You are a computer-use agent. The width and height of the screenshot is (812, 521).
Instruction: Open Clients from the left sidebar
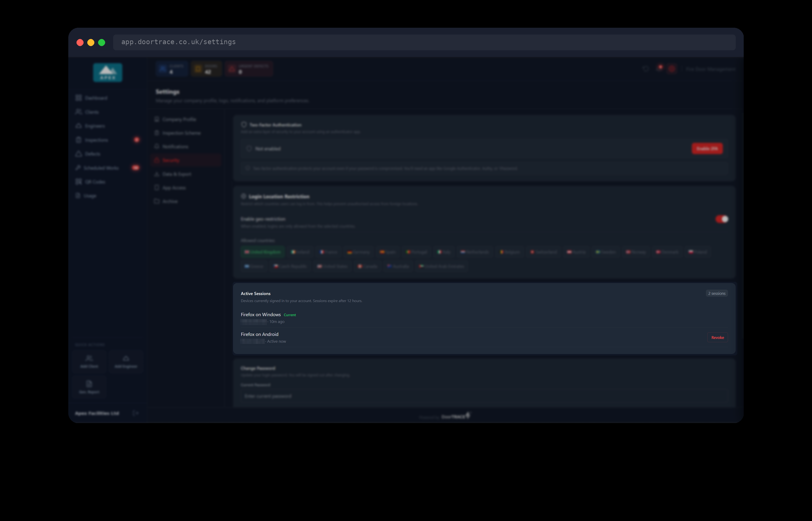[107, 112]
